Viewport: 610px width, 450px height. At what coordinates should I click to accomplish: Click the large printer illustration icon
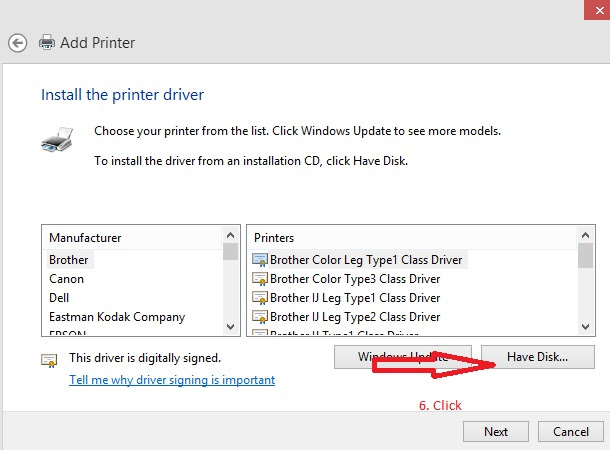point(57,139)
